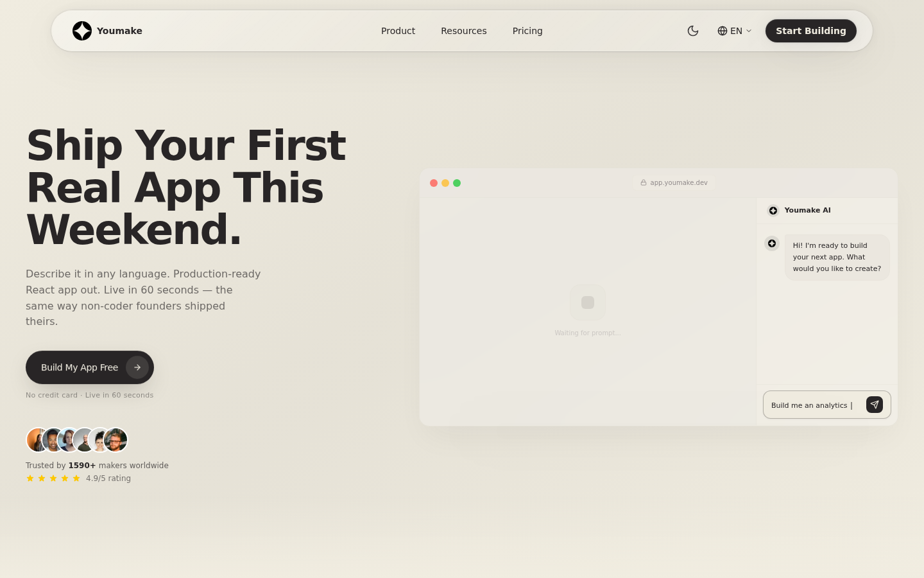Image resolution: width=924 pixels, height=578 pixels.
Task: Click the first gold rating star
Action: (30, 478)
